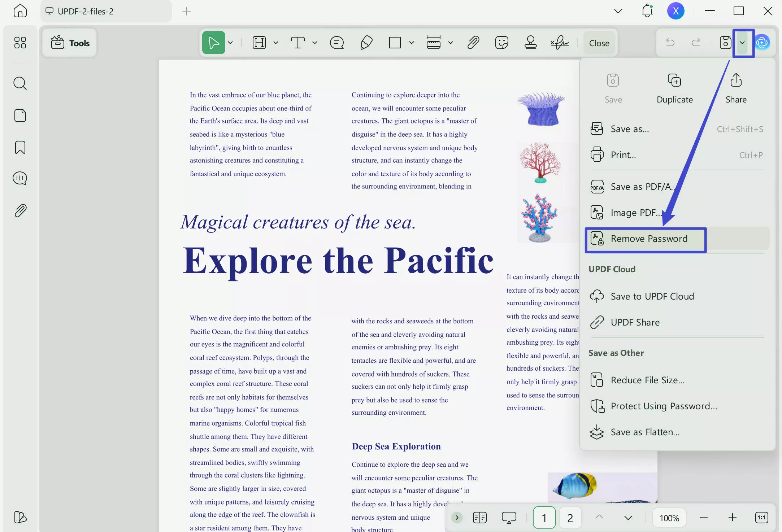Screen dimensions: 782x532
Task: Open the signature tool
Action: pyautogui.click(x=560, y=43)
